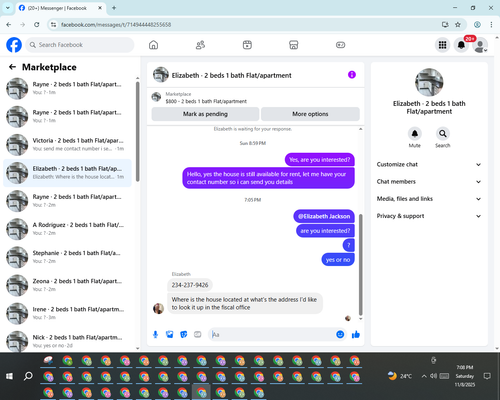Click the conversation list scrollbar
Screen dimensions: 500x400
click(137, 132)
